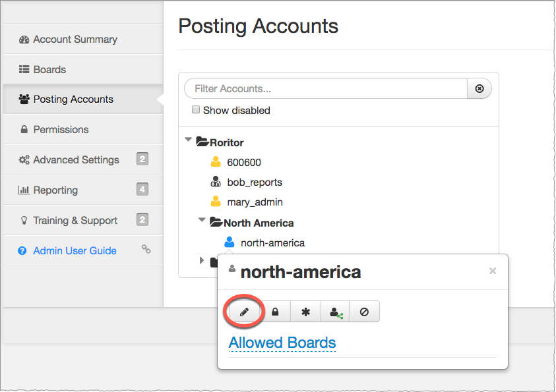Click the edit pencil icon for north-america
This screenshot has height=392, width=556.
pos(243,311)
